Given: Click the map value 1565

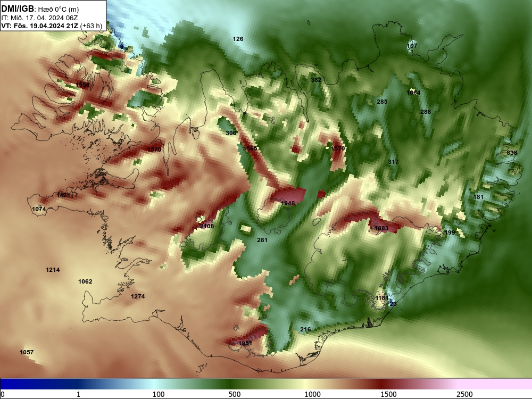Looking at the screenshot, I should click(x=250, y=148).
